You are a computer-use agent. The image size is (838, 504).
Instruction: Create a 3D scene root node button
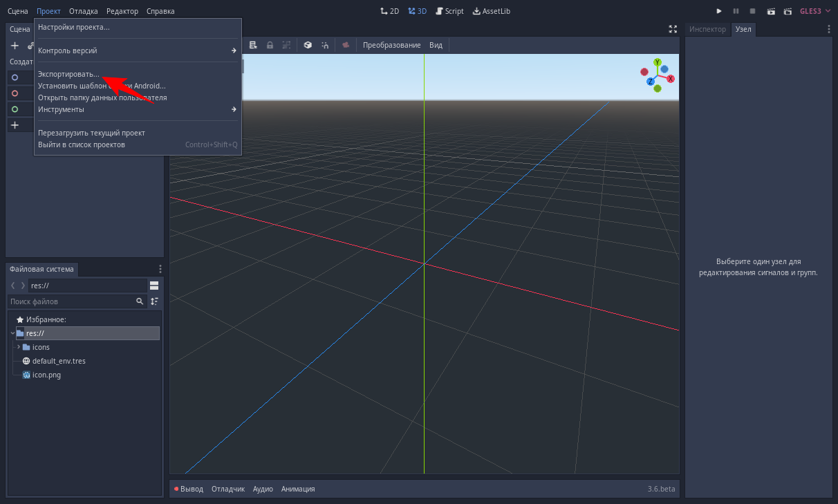[x=21, y=93]
